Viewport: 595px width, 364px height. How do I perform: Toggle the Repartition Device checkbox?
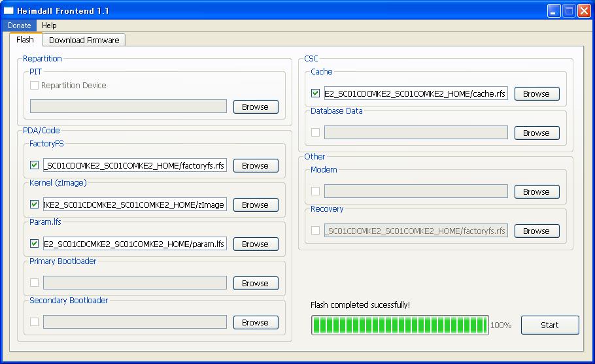(x=34, y=86)
